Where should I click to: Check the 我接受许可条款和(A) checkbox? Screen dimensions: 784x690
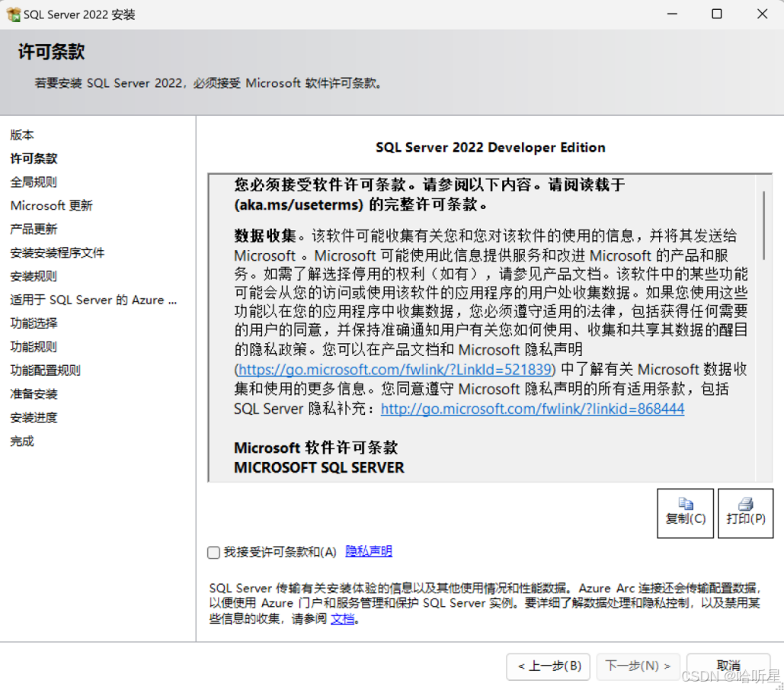tap(213, 553)
